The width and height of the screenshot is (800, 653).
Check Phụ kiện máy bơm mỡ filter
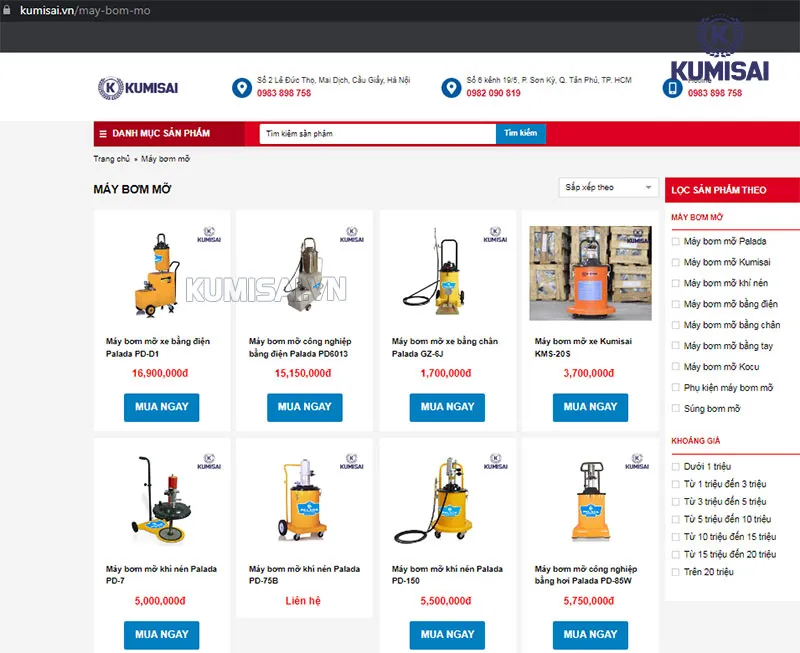(x=676, y=388)
